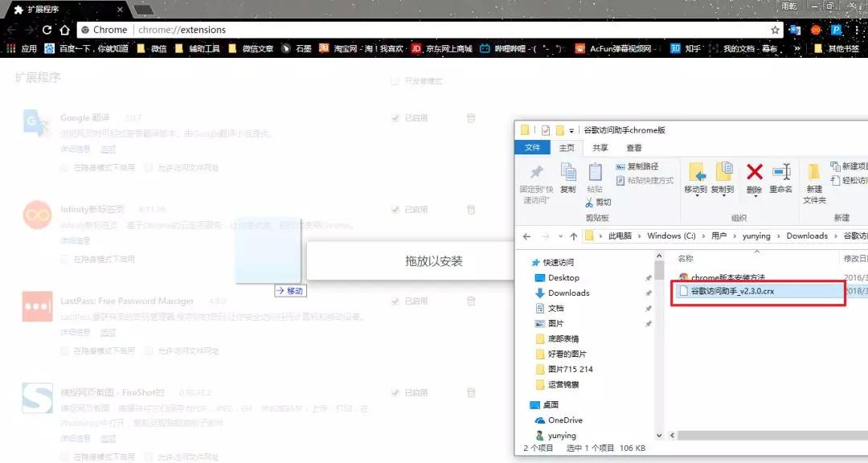Viewport: 868px width, 463px height.
Task: Go up one folder level in Explorer
Action: (x=574, y=236)
